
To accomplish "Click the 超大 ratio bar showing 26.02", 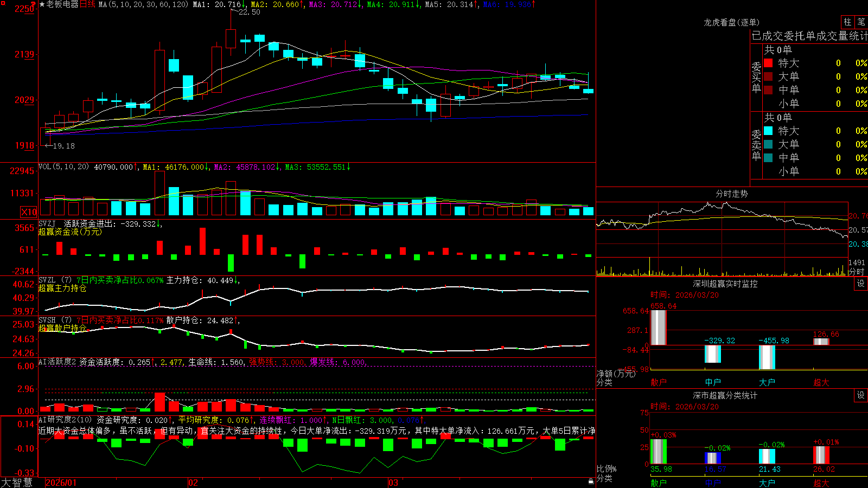I will click(x=821, y=455).
